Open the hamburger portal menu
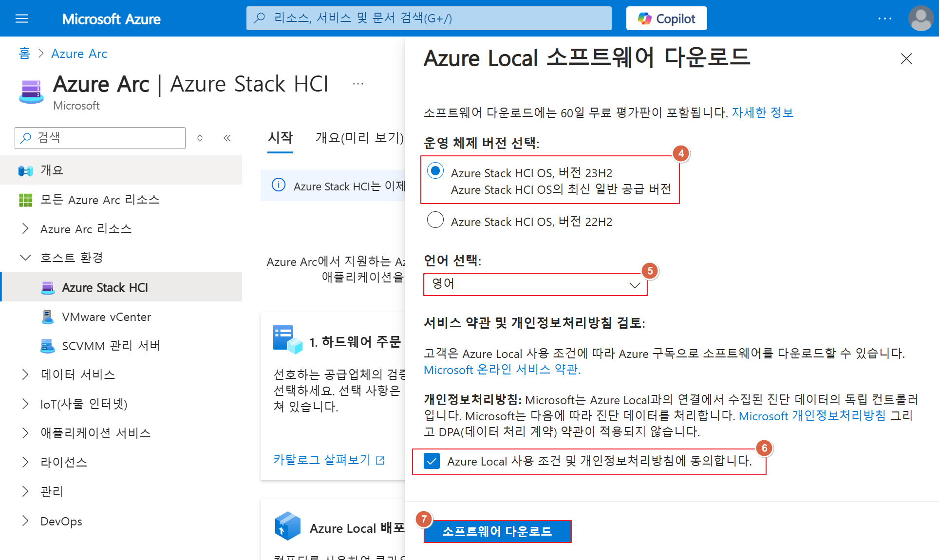 click(x=22, y=19)
